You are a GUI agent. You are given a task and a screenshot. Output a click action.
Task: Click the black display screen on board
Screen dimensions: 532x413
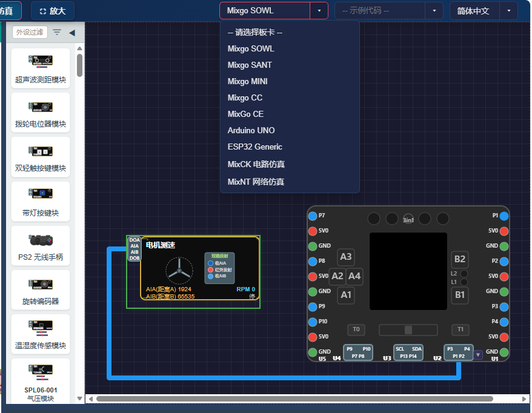tap(408, 271)
